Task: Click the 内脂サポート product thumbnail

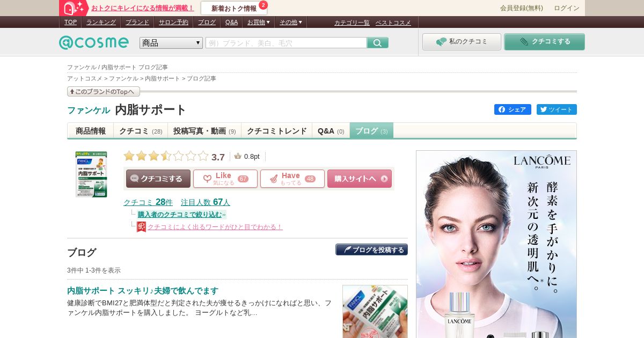Action: click(x=91, y=174)
